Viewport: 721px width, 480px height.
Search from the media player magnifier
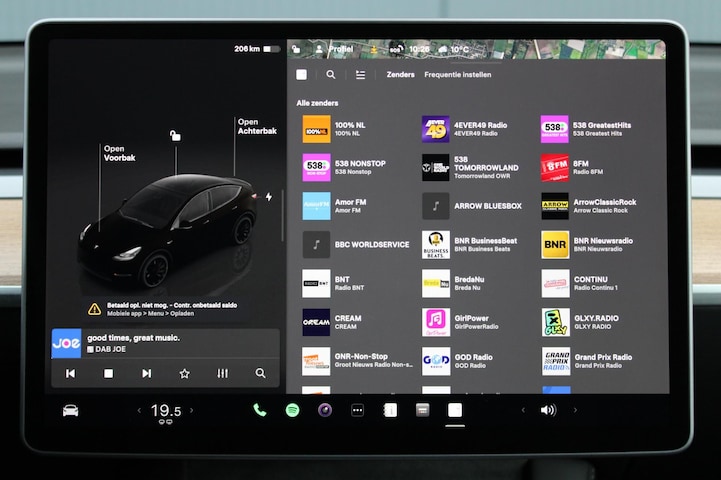[260, 373]
